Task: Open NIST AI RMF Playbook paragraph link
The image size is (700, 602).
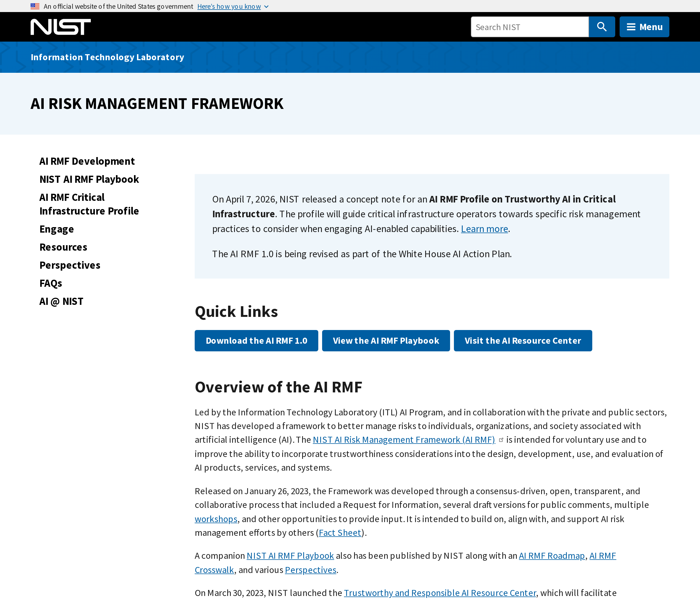Action: click(x=290, y=556)
